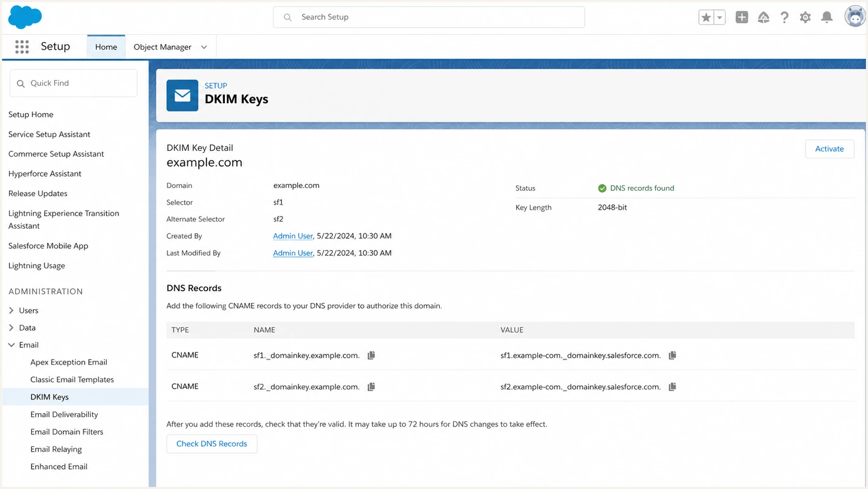Expand the Users section
Viewport: 868px width, 489px height.
click(11, 310)
